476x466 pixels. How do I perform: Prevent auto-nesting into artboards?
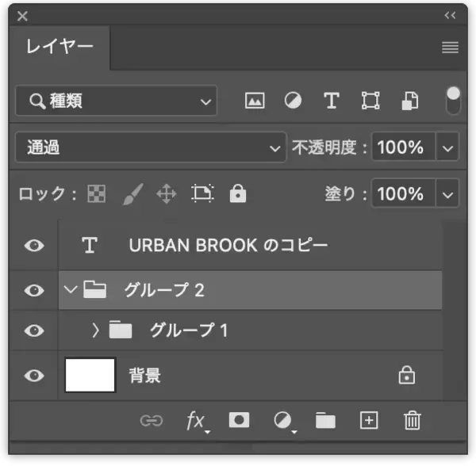tap(202, 193)
